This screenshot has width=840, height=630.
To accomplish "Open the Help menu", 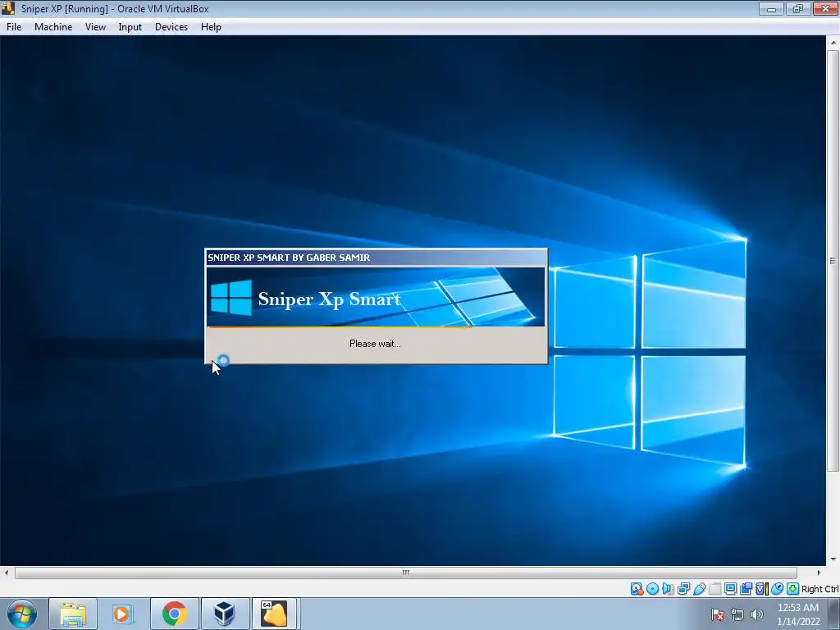I will coord(211,27).
